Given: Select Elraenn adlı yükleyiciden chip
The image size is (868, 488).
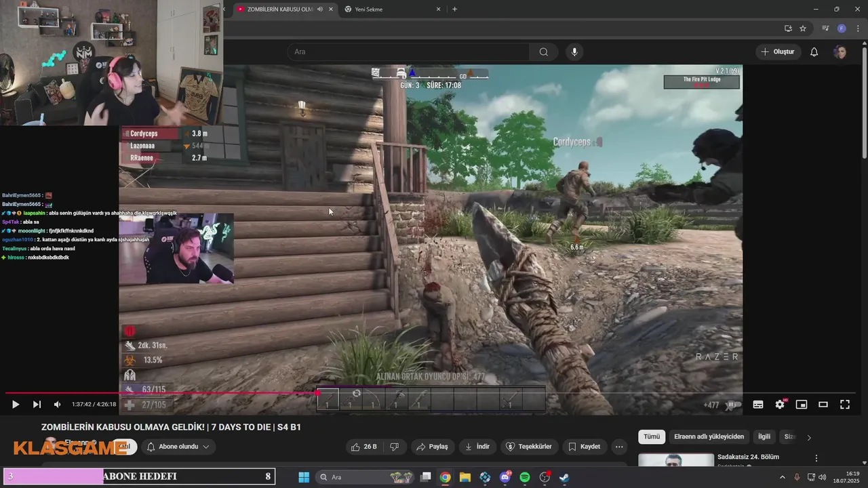Looking at the screenshot, I should (709, 437).
